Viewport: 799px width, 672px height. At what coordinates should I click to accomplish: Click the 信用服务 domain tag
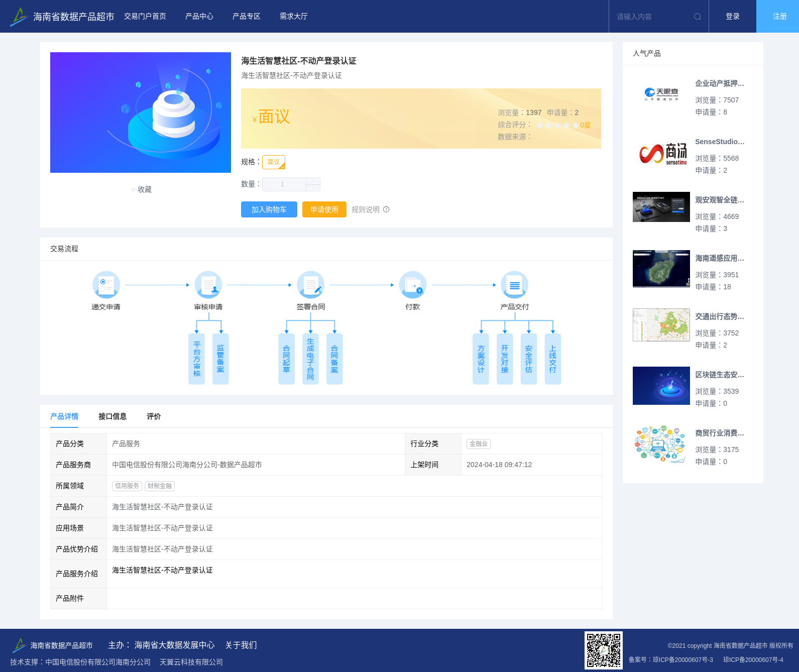click(x=127, y=486)
